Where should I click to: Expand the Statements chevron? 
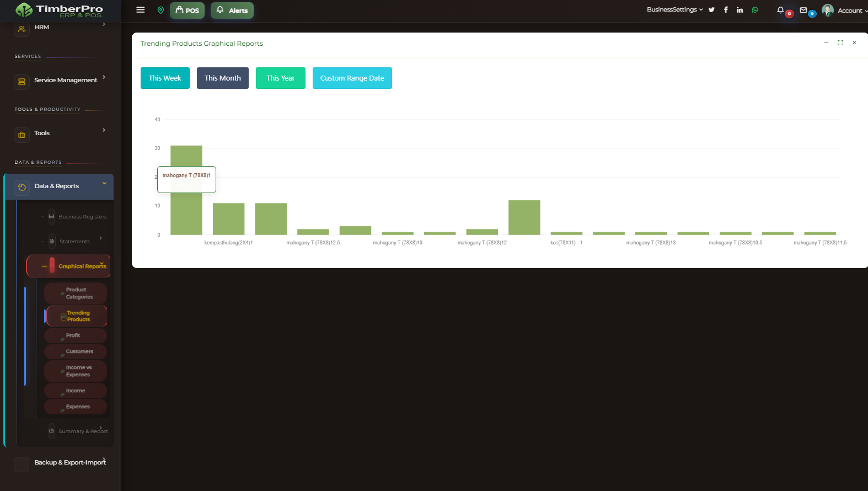[x=101, y=238]
